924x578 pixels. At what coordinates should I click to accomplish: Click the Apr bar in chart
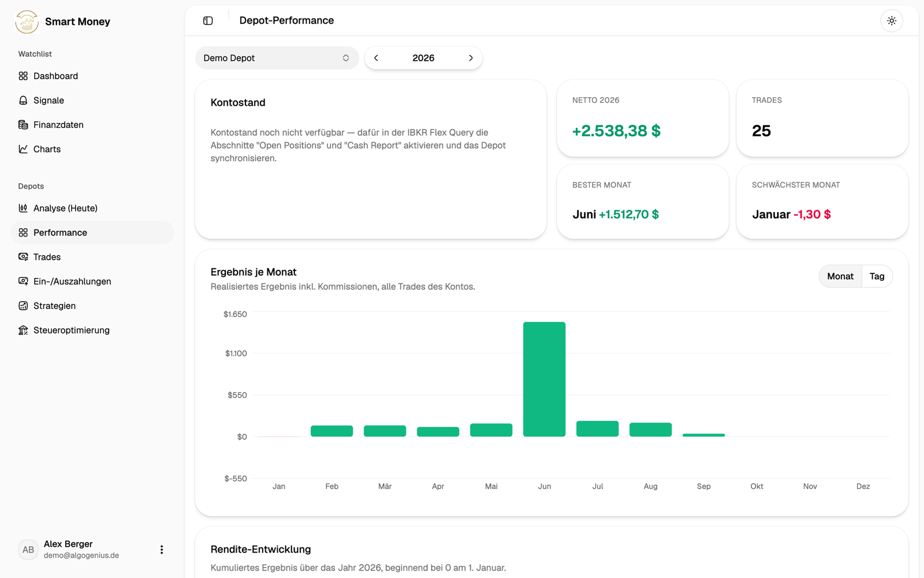point(438,432)
